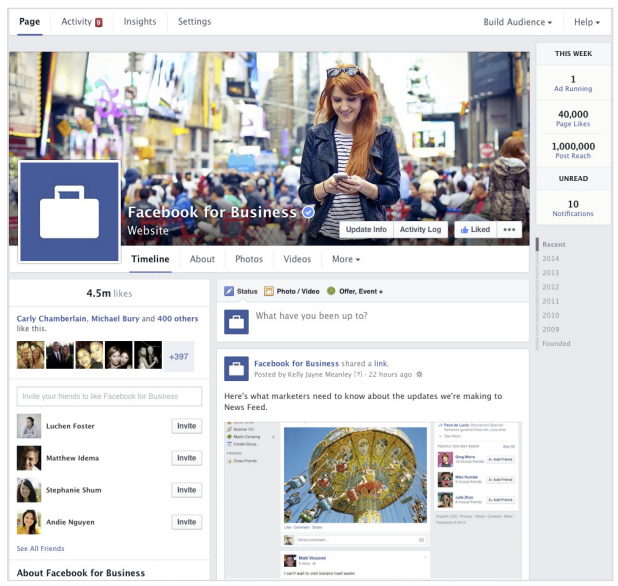The width and height of the screenshot is (618, 586).
Task: Select the About tab
Action: coord(202,259)
